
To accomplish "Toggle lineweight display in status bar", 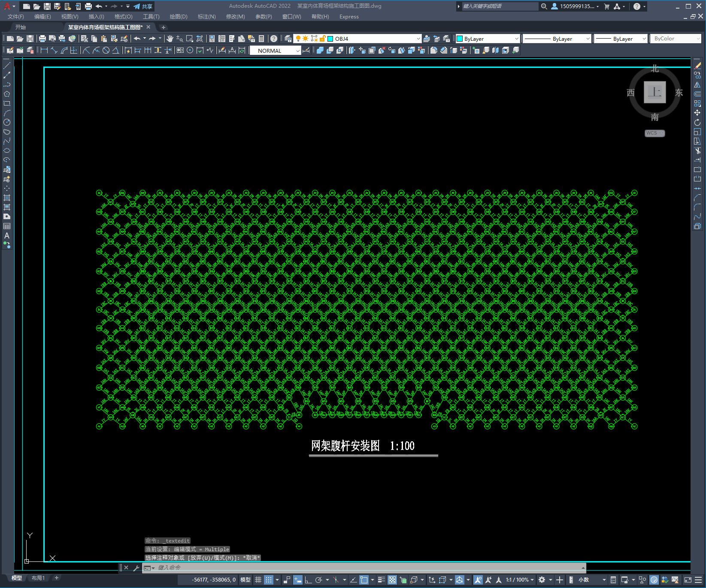I will click(x=381, y=580).
